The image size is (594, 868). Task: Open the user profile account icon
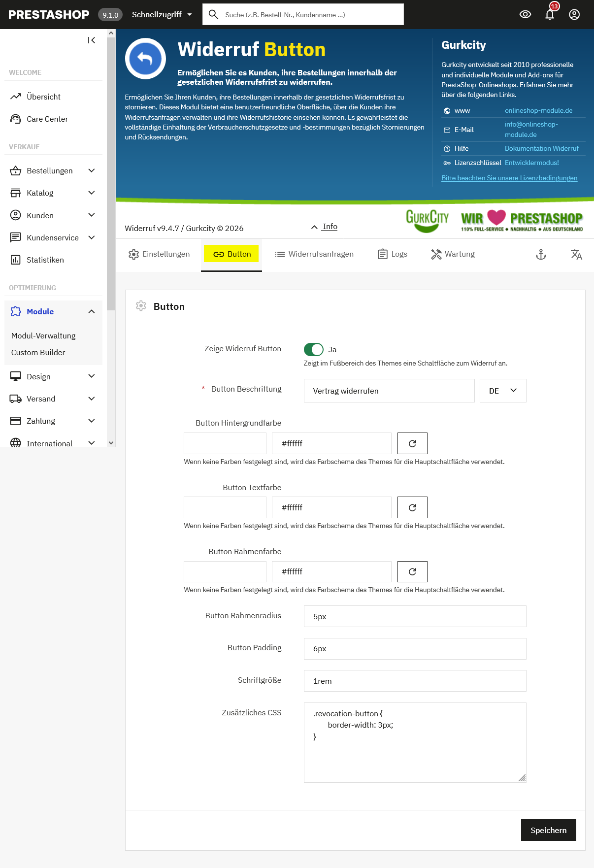pos(574,14)
